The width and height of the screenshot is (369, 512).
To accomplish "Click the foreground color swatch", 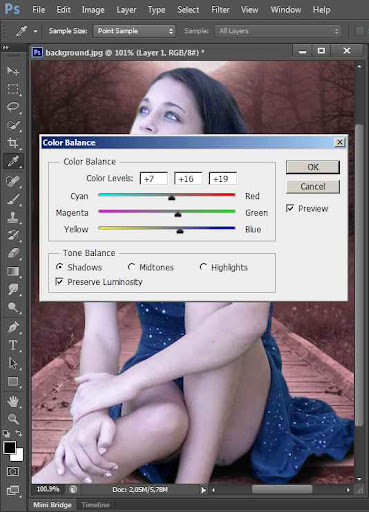I will (x=9, y=447).
